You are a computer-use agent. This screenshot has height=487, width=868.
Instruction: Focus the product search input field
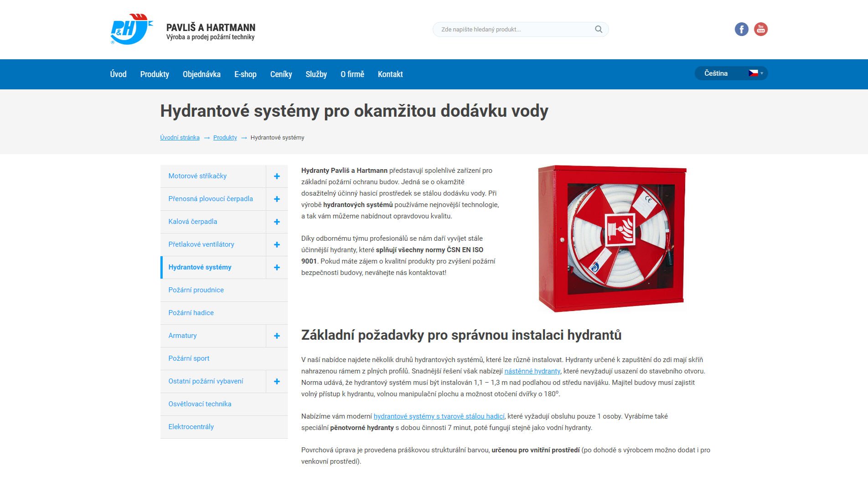pos(520,29)
